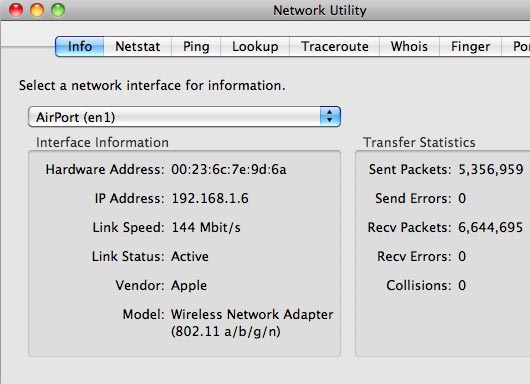Open the Traceroute tab
The height and width of the screenshot is (384, 530).
(x=335, y=46)
